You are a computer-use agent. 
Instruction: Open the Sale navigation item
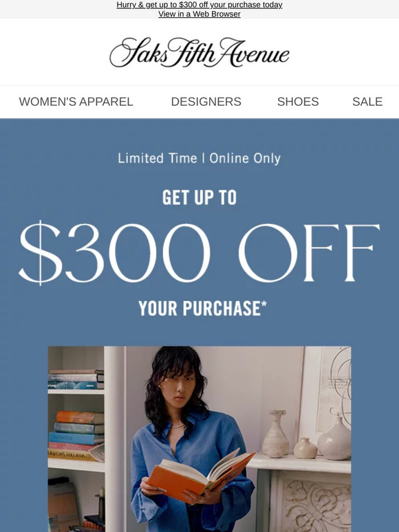[x=367, y=102]
